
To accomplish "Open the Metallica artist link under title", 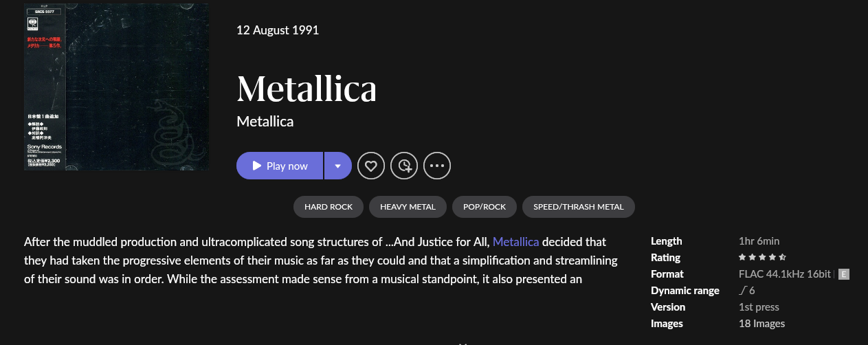I will point(265,122).
